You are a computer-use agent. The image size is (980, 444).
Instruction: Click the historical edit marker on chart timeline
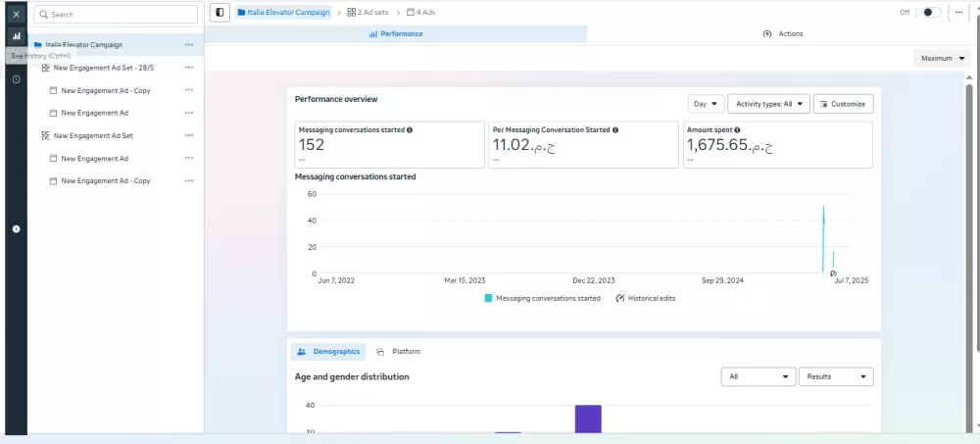(x=833, y=273)
